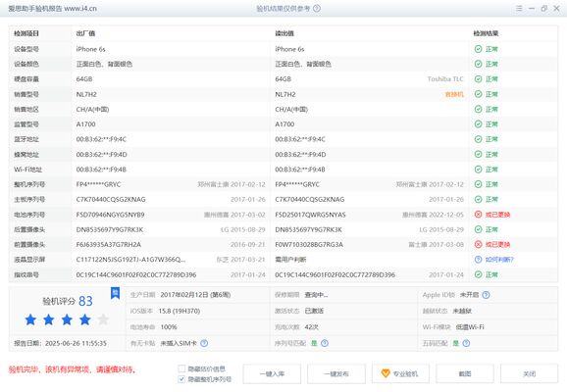Click read battery serial F5D25017QWRG5NYAS
Viewport: 567px width, 392px height.
tap(310, 215)
